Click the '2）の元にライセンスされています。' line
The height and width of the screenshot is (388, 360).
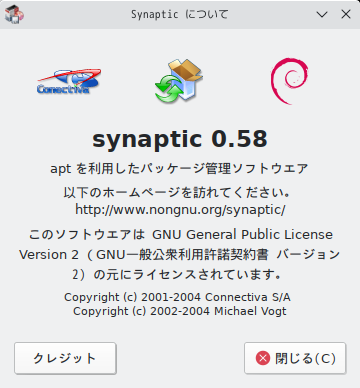pos(177,275)
